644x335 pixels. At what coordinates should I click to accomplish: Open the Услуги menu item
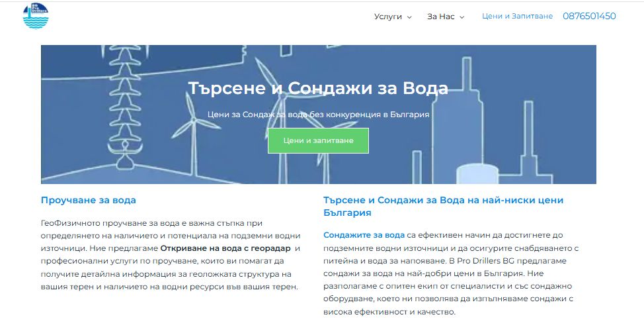[387, 17]
